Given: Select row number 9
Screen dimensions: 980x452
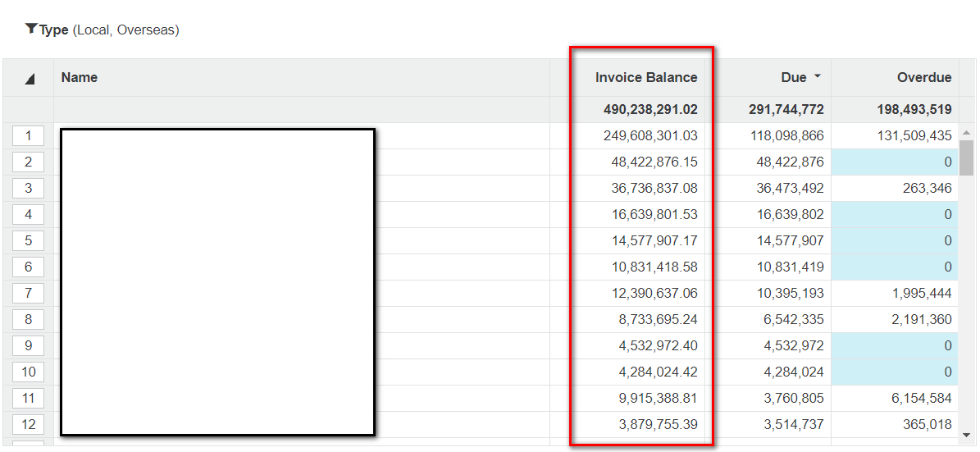Looking at the screenshot, I should click(x=28, y=345).
